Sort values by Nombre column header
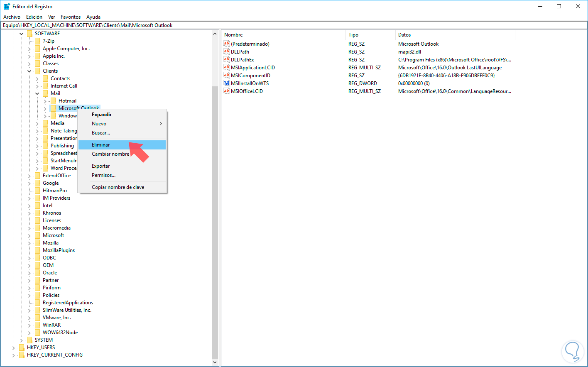 (x=284, y=35)
